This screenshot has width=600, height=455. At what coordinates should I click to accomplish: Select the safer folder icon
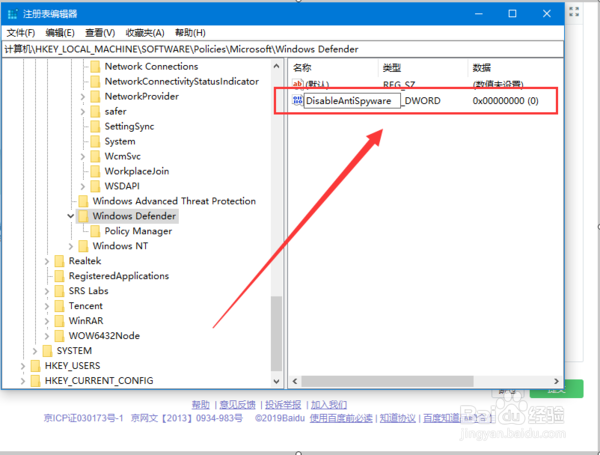(x=95, y=111)
